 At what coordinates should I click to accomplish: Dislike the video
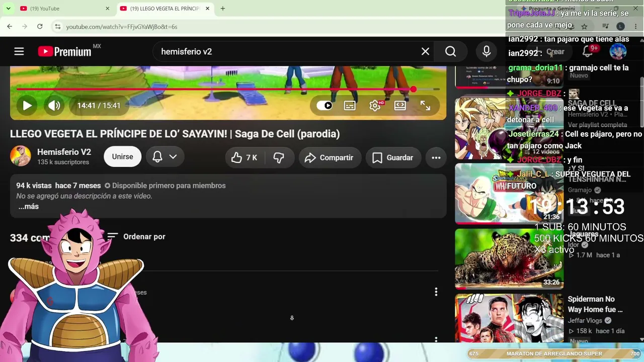click(x=279, y=157)
